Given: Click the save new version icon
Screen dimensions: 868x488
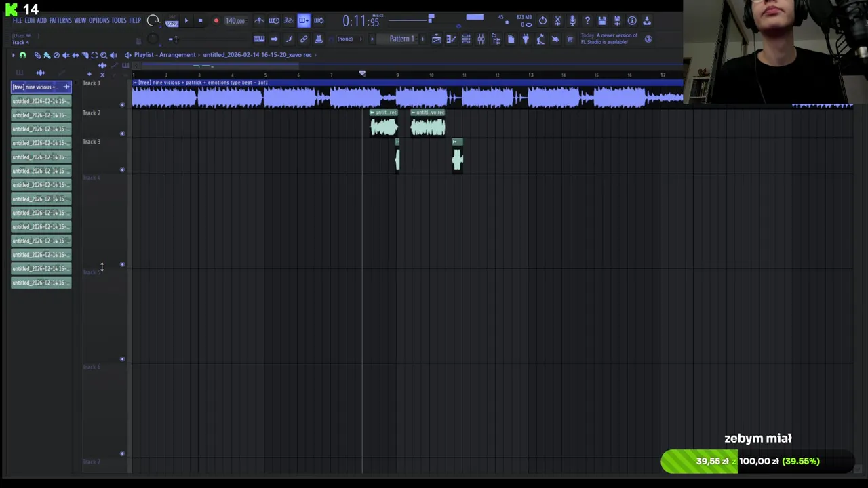Looking at the screenshot, I should 617,20.
